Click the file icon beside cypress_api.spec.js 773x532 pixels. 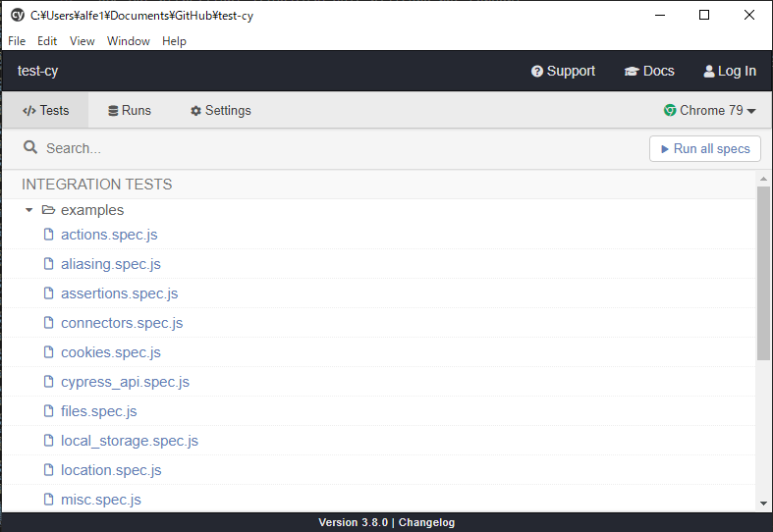[48, 382]
